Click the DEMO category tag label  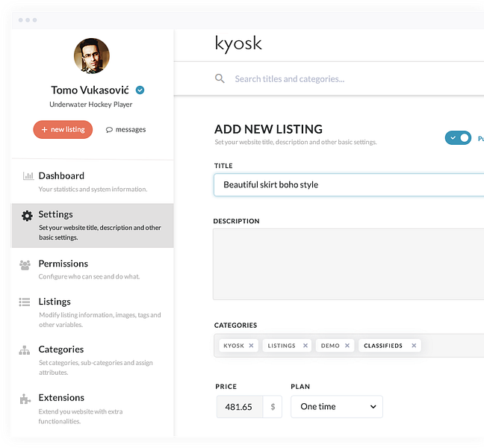[330, 346]
